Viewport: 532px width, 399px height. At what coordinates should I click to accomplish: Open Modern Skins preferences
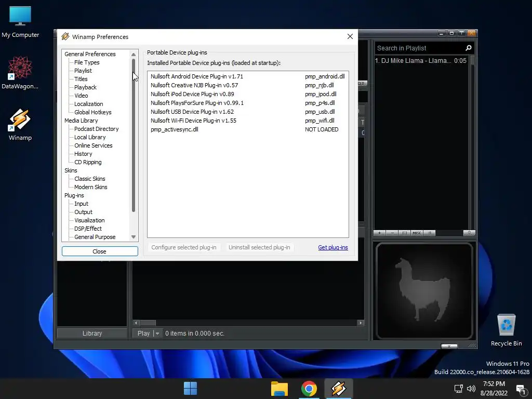click(x=91, y=187)
